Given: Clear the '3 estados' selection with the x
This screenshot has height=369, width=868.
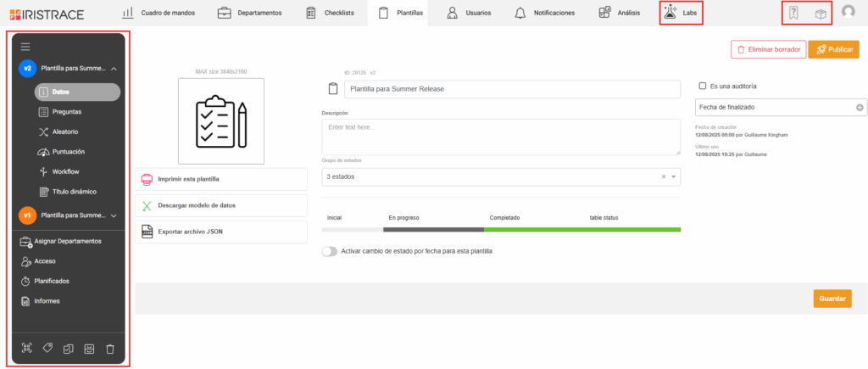Looking at the screenshot, I should pyautogui.click(x=663, y=176).
